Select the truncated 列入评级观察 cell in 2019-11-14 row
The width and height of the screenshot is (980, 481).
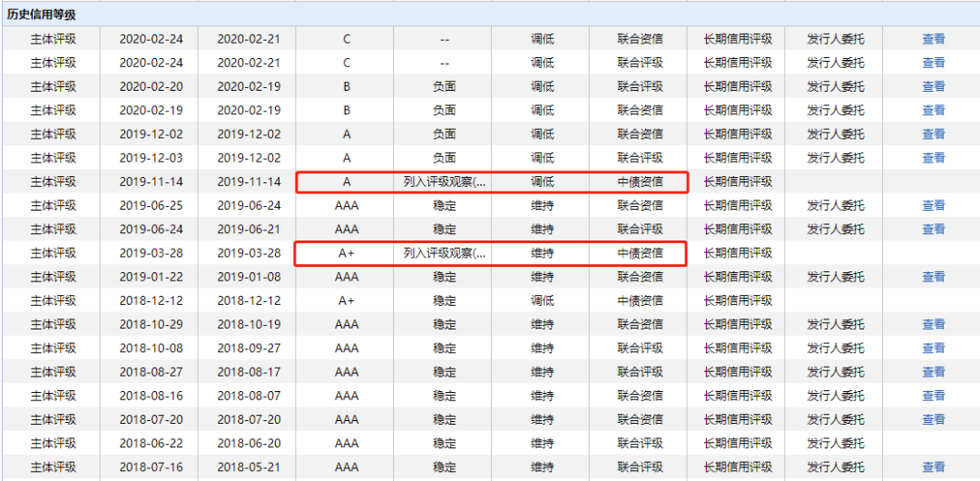point(444,182)
